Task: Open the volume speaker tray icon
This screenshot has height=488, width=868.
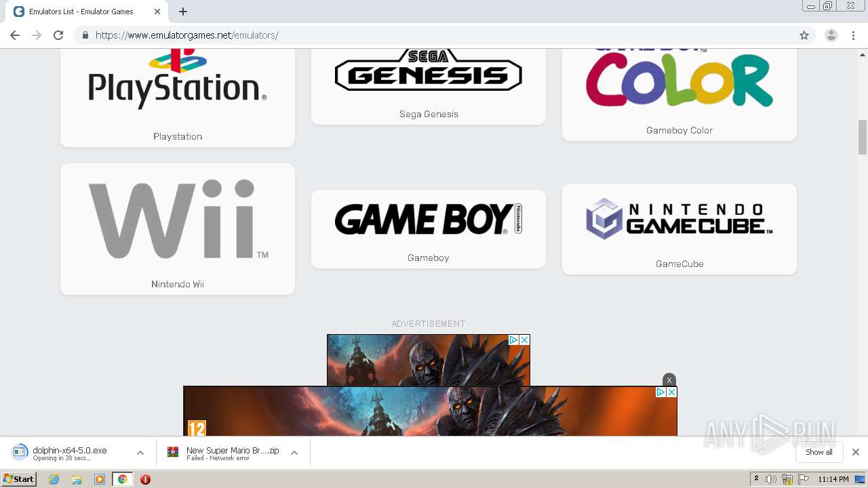Action: pos(771,479)
